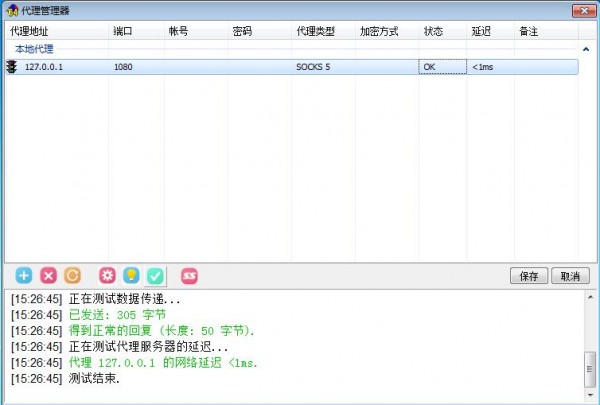The image size is (600, 405).
Task: Click the 密码 column header
Action: pos(260,31)
